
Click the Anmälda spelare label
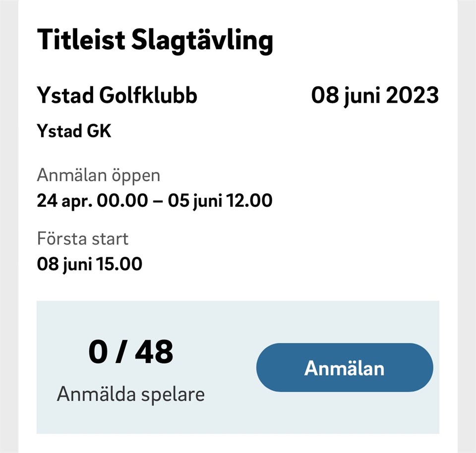click(x=131, y=394)
